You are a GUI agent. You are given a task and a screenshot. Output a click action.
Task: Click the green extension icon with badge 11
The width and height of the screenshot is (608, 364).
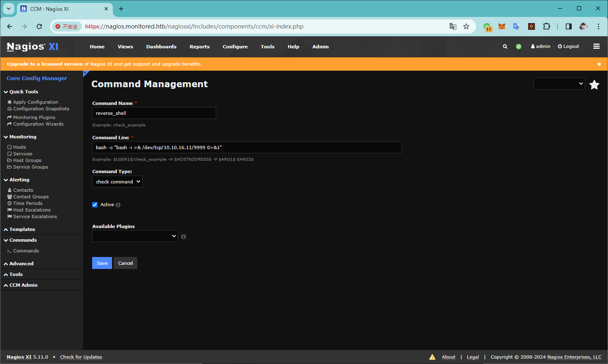pos(487,27)
